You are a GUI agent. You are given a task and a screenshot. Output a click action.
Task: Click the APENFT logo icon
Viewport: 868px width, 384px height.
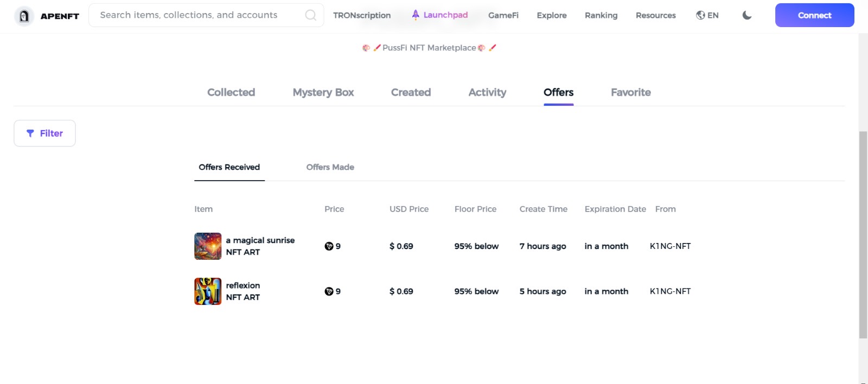click(24, 16)
